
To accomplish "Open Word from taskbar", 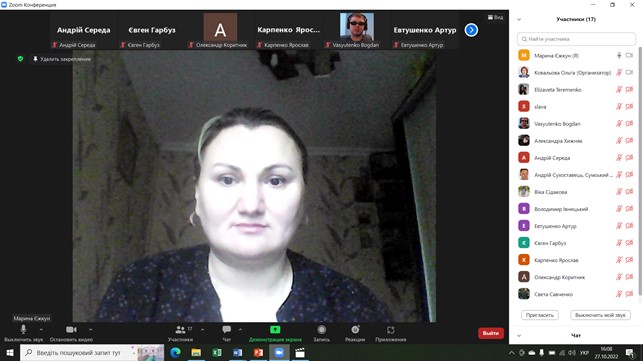I will (x=237, y=353).
